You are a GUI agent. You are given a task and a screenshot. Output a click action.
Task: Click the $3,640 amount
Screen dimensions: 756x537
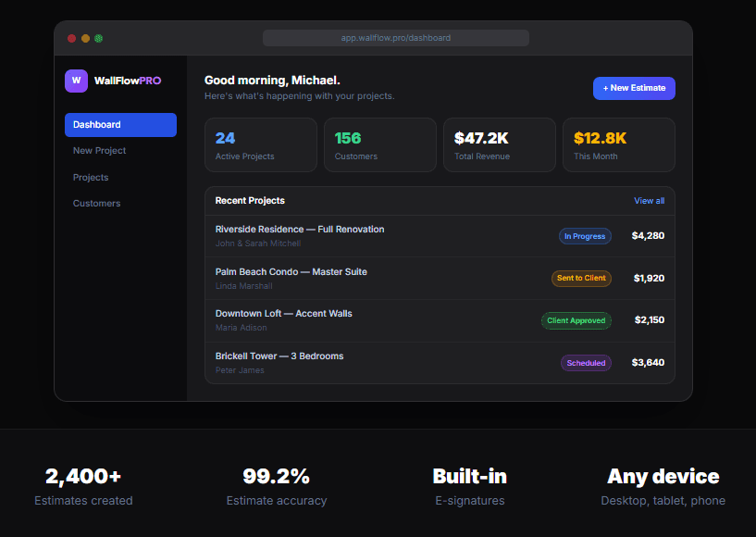pyautogui.click(x=648, y=363)
